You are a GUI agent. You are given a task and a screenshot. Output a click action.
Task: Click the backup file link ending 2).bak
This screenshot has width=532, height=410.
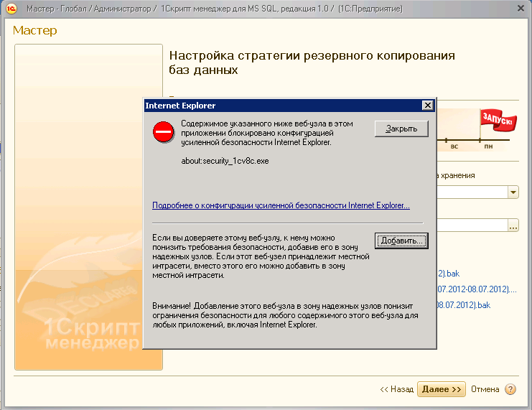tap(449, 274)
